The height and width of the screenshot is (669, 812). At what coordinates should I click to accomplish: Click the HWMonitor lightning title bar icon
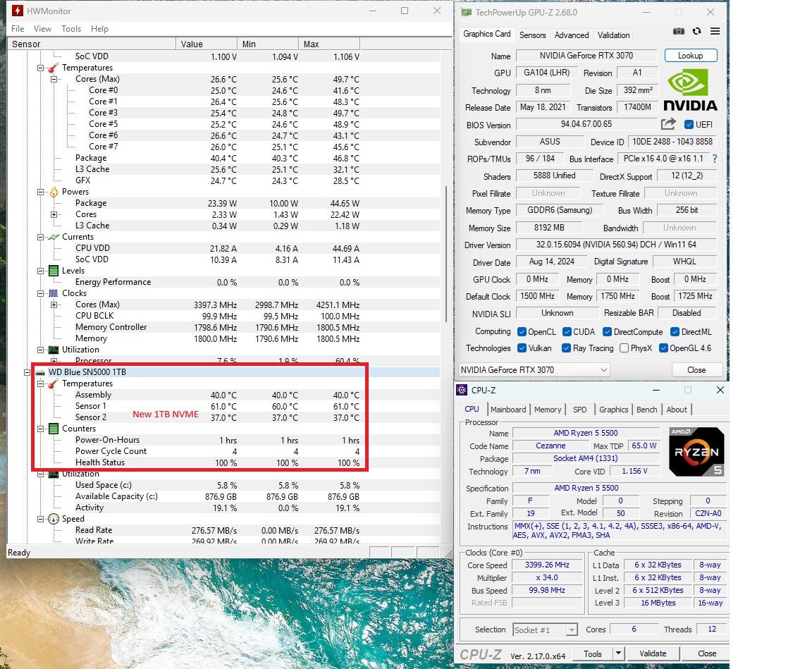click(18, 11)
